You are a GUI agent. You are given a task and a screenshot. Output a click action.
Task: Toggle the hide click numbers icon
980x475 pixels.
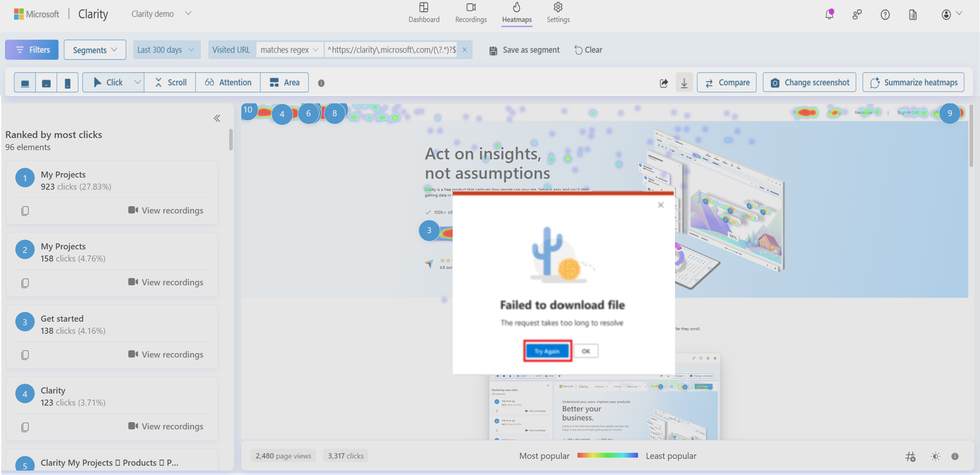tap(910, 456)
